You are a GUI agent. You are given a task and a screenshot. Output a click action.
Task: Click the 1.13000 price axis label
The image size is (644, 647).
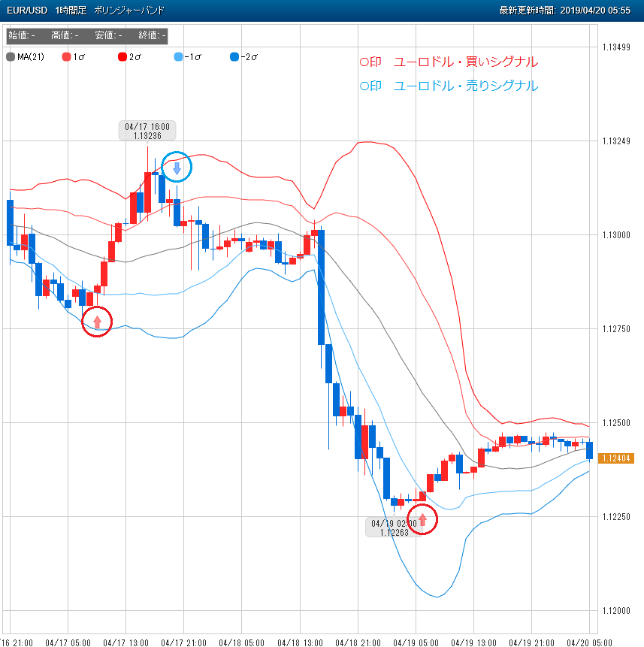click(616, 235)
